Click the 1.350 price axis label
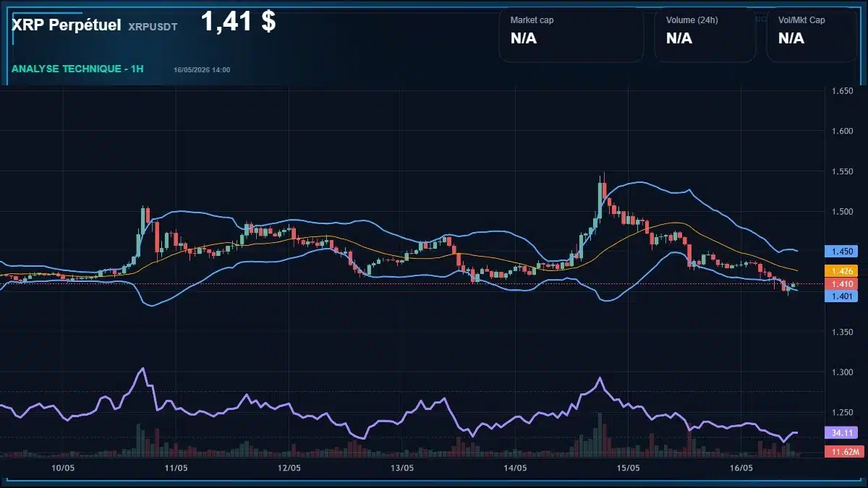The width and height of the screenshot is (868, 488). coord(841,332)
